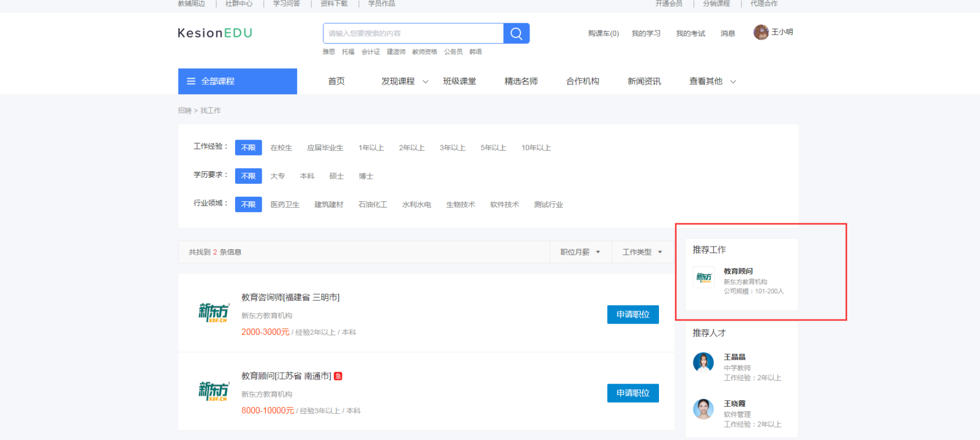The height and width of the screenshot is (440, 980).
Task: Click the hamburger icon beside 全部课程
Action: [x=191, y=81]
